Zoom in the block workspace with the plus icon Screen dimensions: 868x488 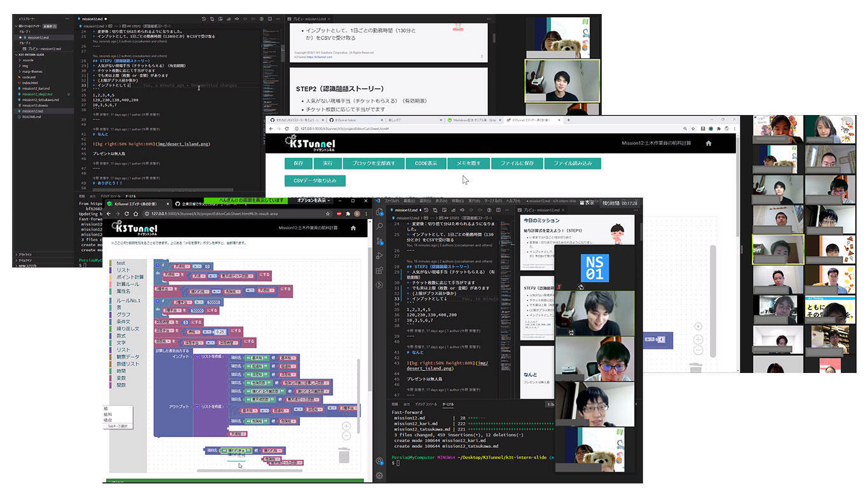(x=346, y=426)
